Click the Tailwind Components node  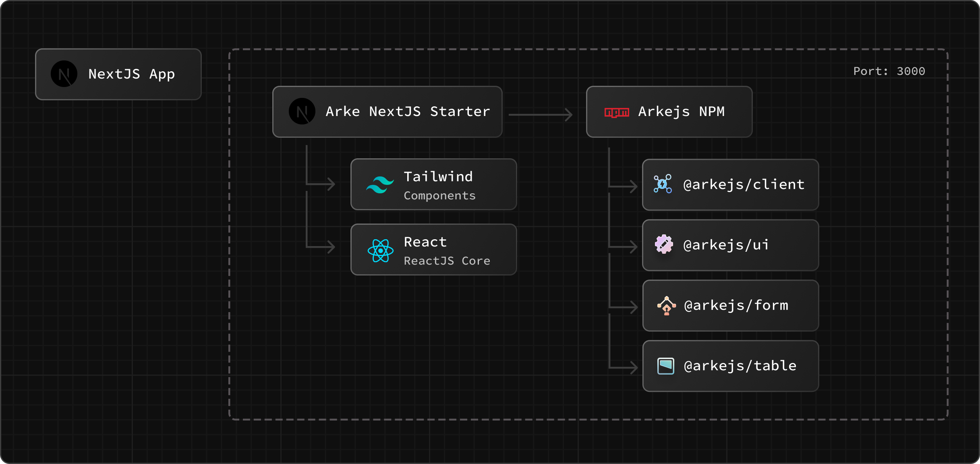433,184
